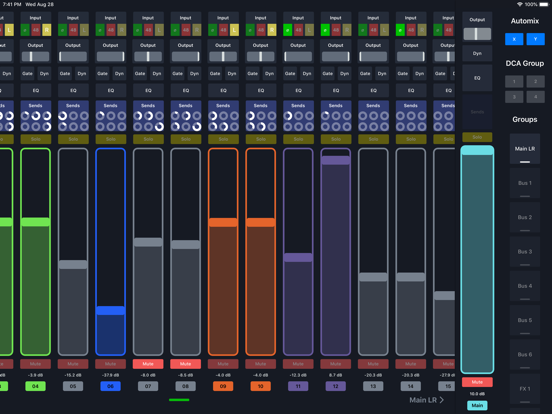
Task: Unmute channel 07
Action: pos(148,364)
